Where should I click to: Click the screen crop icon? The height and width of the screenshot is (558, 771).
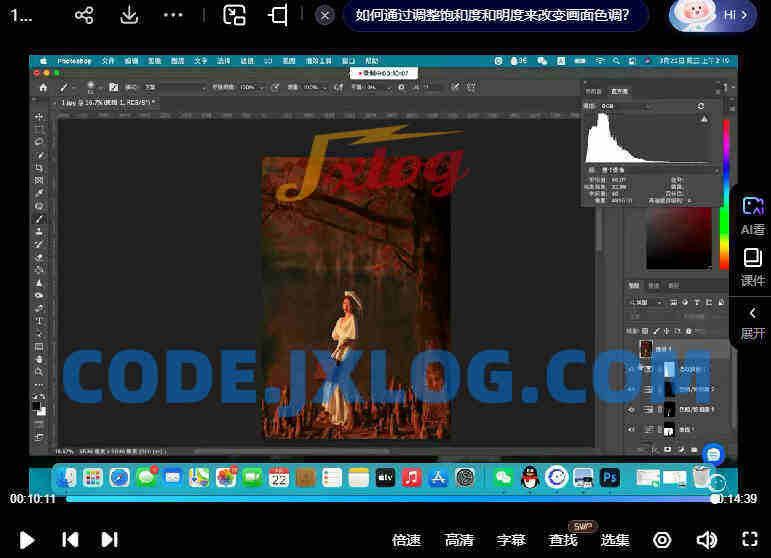pos(278,15)
